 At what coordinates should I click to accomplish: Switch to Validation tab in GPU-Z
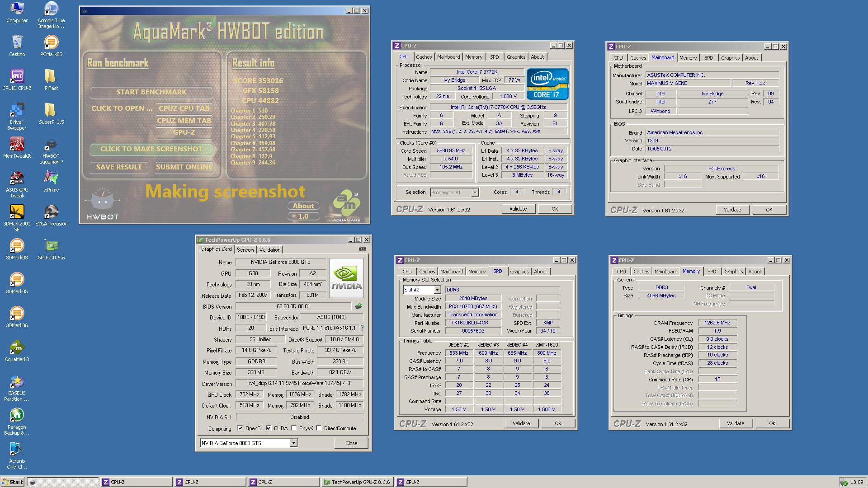270,250
